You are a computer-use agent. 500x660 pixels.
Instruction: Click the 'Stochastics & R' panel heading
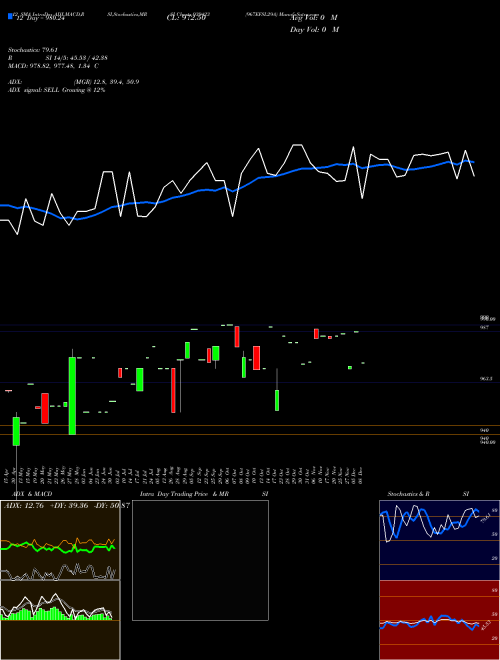408,494
